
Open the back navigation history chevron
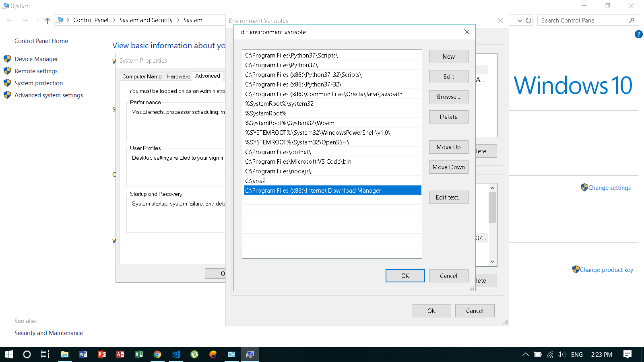point(37,20)
